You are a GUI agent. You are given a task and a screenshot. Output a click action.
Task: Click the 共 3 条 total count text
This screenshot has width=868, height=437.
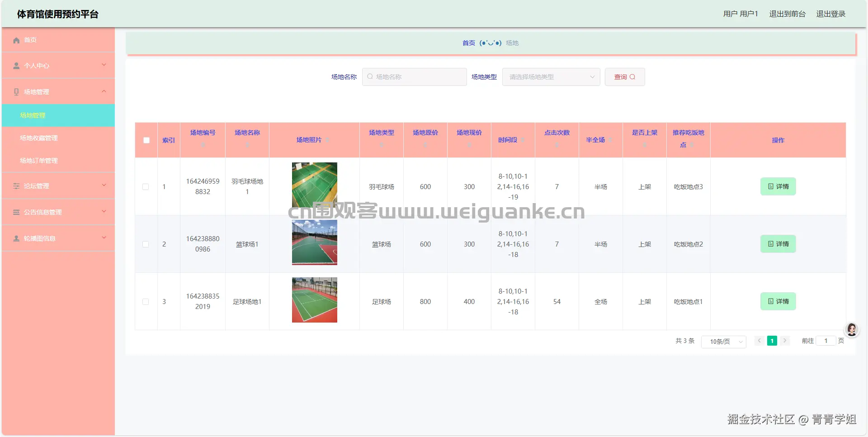(685, 341)
